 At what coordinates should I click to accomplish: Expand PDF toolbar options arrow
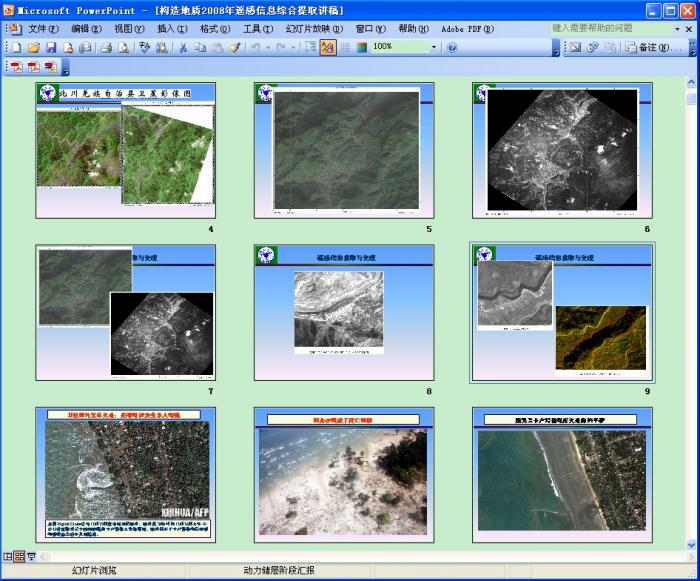(65, 70)
